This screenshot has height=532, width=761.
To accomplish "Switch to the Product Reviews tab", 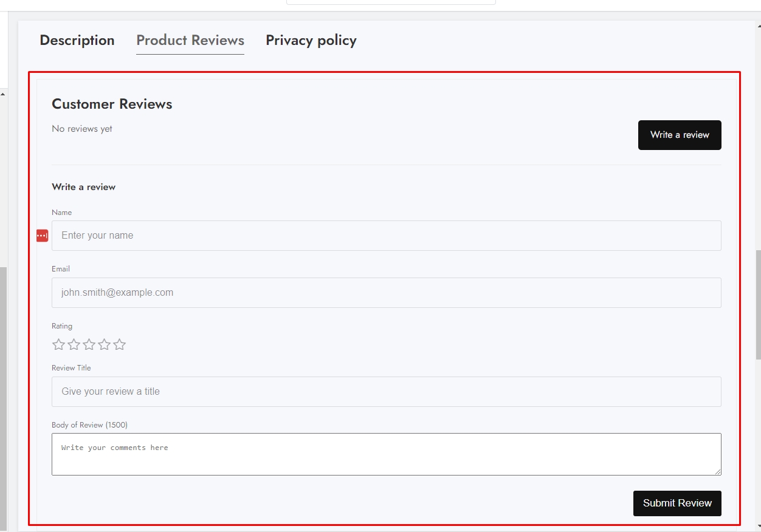I will 190,41.
